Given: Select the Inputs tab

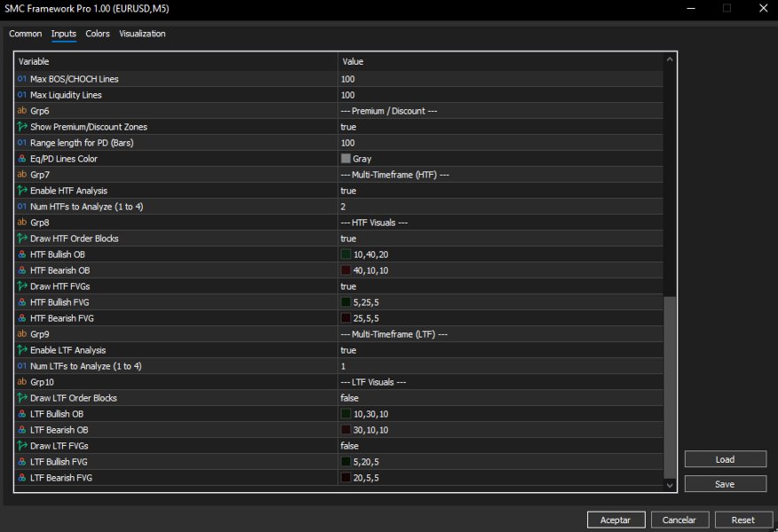Looking at the screenshot, I should tap(64, 34).
